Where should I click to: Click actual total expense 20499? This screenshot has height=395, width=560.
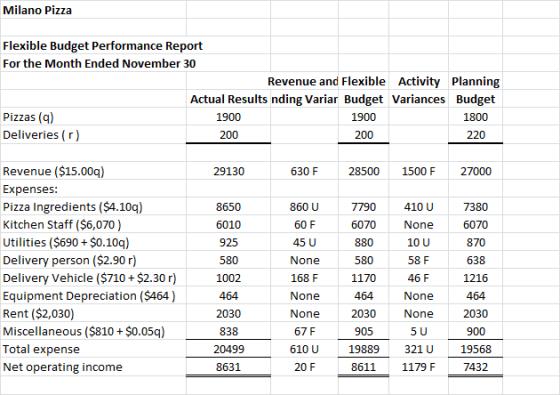point(229,349)
